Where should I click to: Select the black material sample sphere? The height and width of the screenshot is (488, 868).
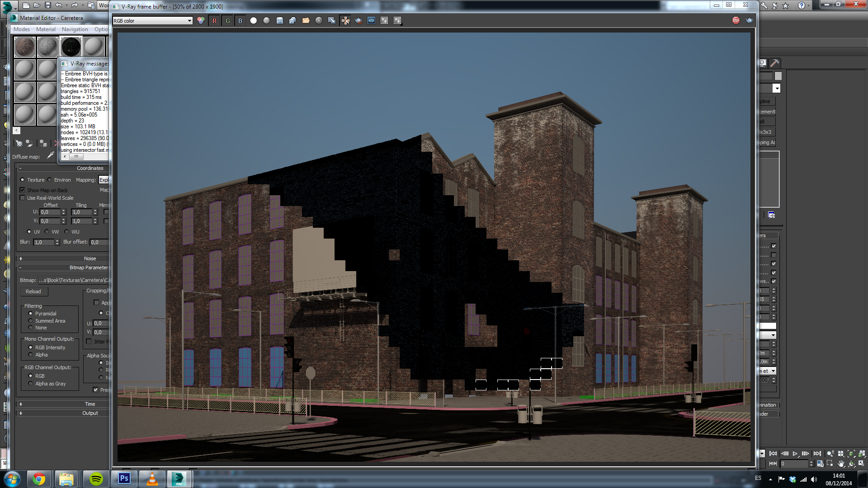click(x=71, y=47)
